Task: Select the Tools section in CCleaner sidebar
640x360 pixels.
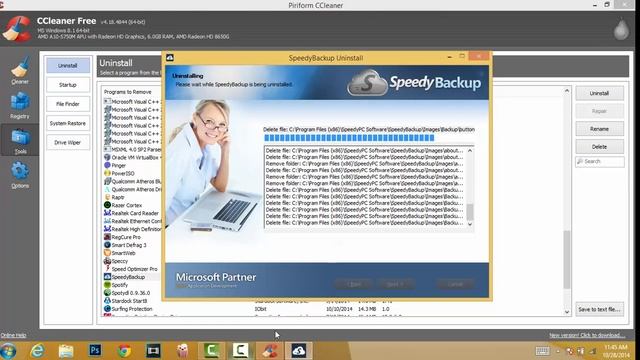Action: click(20, 140)
